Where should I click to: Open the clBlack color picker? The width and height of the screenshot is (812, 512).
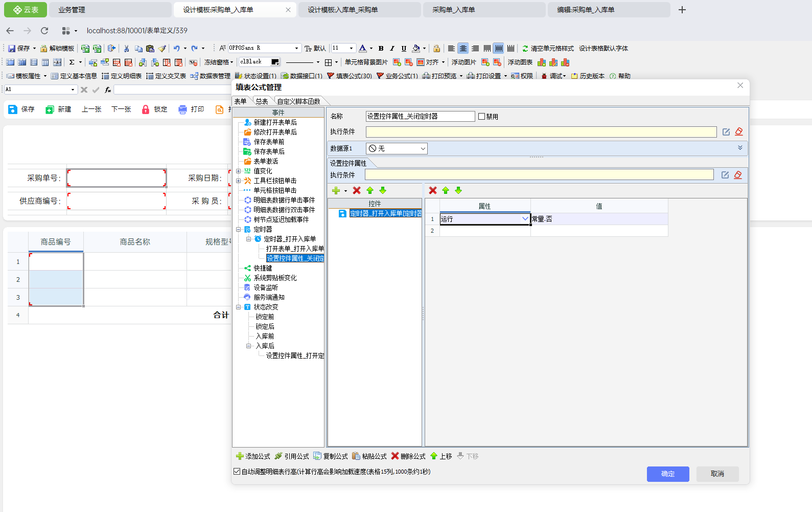tap(275, 62)
